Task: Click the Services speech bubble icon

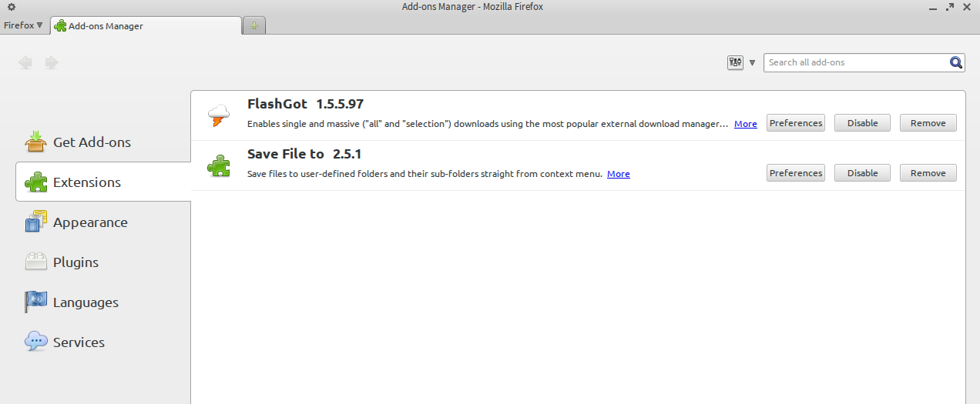Action: [36, 342]
